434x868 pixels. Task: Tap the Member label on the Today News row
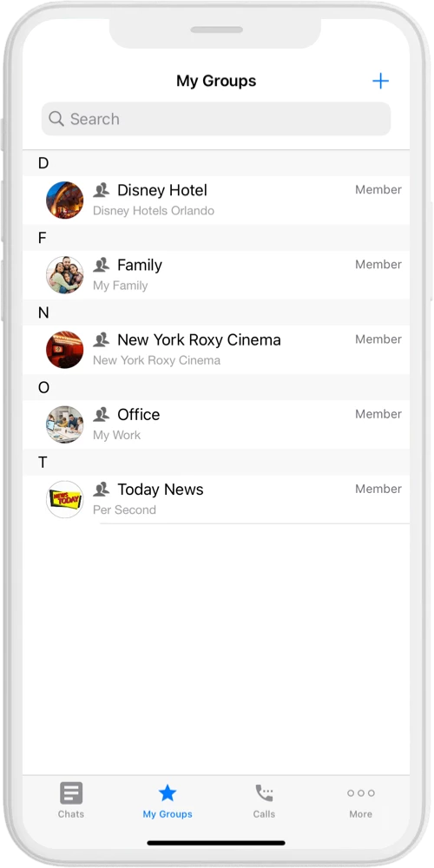[x=378, y=489]
